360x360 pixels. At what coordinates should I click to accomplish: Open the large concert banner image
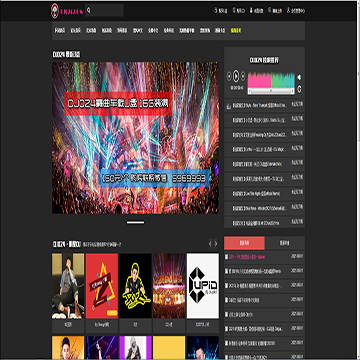(135, 138)
